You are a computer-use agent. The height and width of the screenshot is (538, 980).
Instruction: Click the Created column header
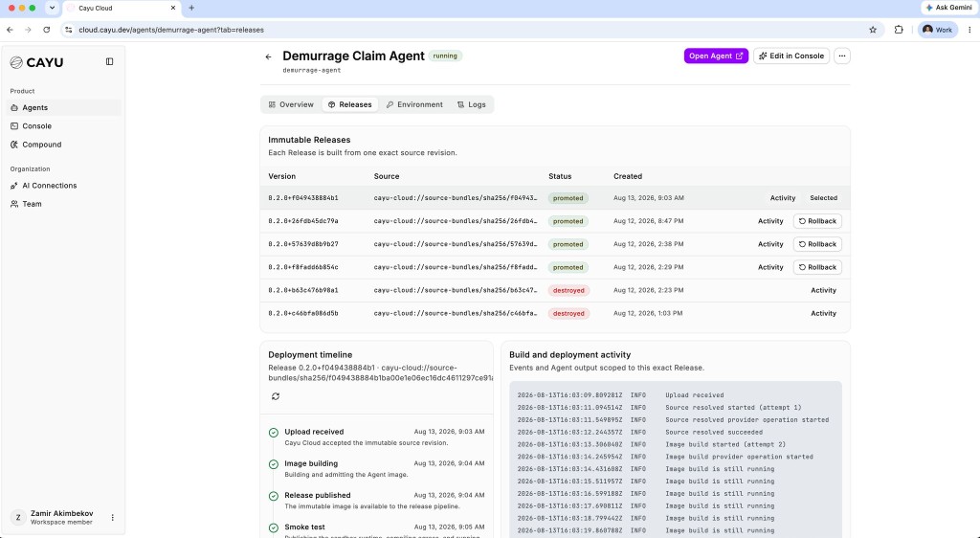628,176
